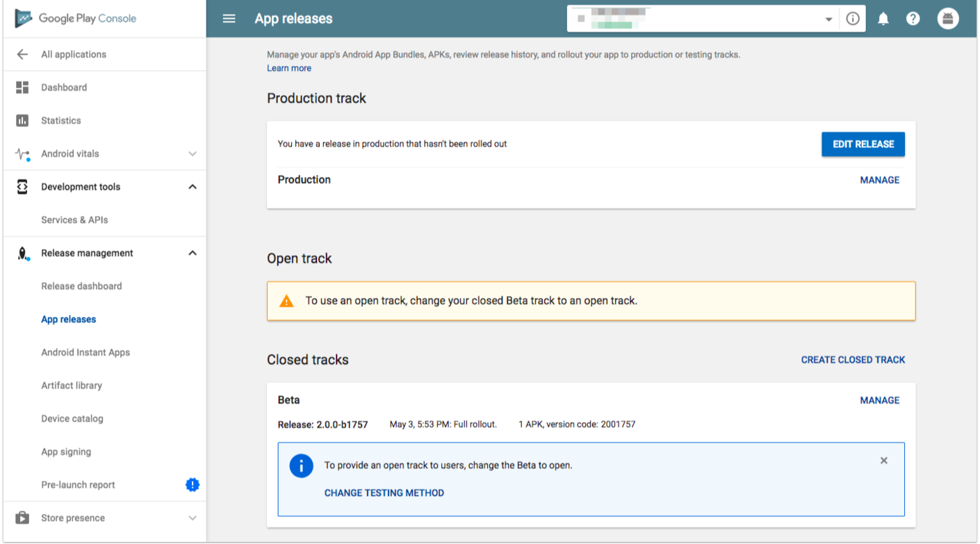
Task: Dismiss the blue info banner
Action: point(883,461)
